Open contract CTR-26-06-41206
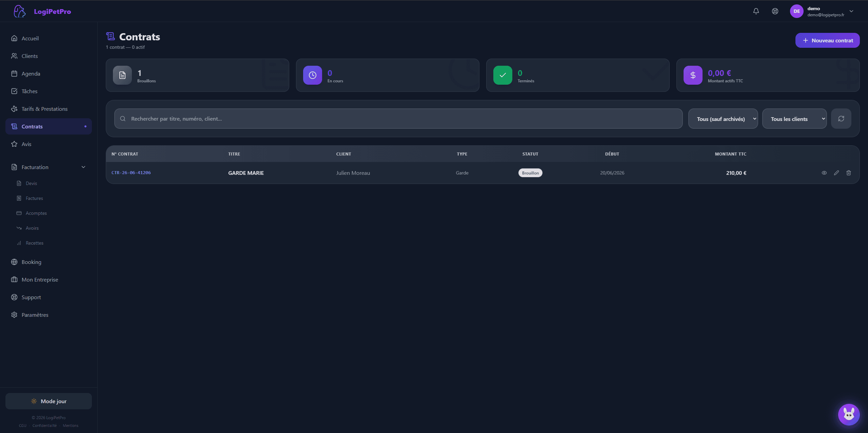Viewport: 868px width, 433px height. [x=131, y=173]
